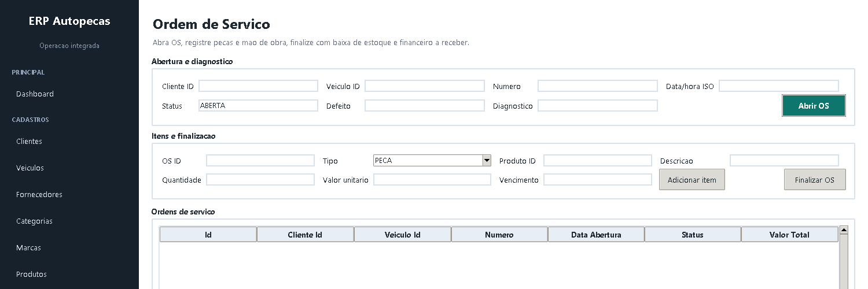This screenshot has width=868, height=289.
Task: Open the Tipo dropdown showing PECA
Action: pyautogui.click(x=432, y=161)
